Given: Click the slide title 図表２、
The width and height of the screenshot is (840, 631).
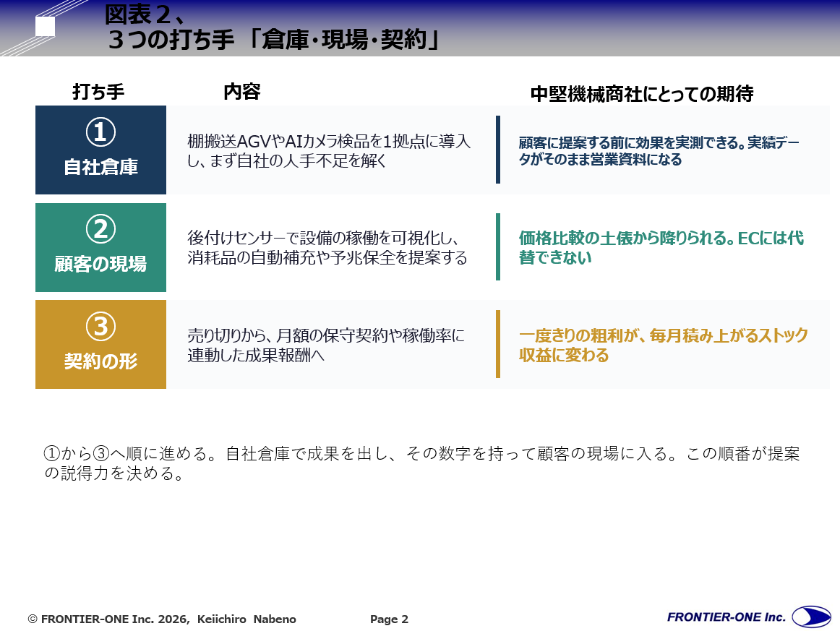Looking at the screenshot, I should click(145, 14).
